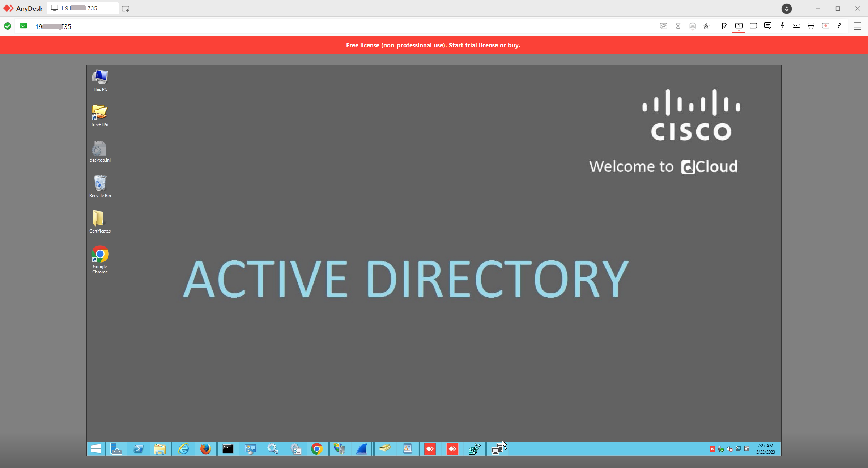This screenshot has height=468, width=868.
Task: Open the keyboard settings icon
Action: [796, 26]
